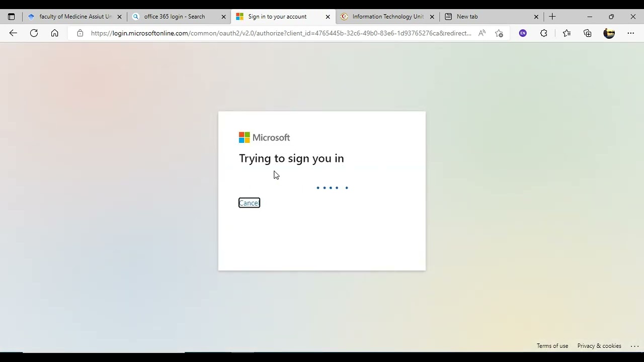Open the browser profile avatar
The height and width of the screenshot is (362, 644).
[609, 33]
